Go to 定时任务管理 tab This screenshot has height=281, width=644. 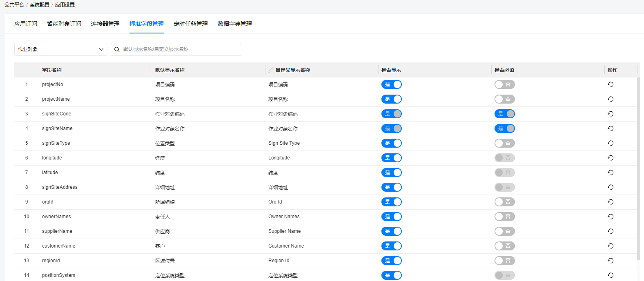click(190, 24)
